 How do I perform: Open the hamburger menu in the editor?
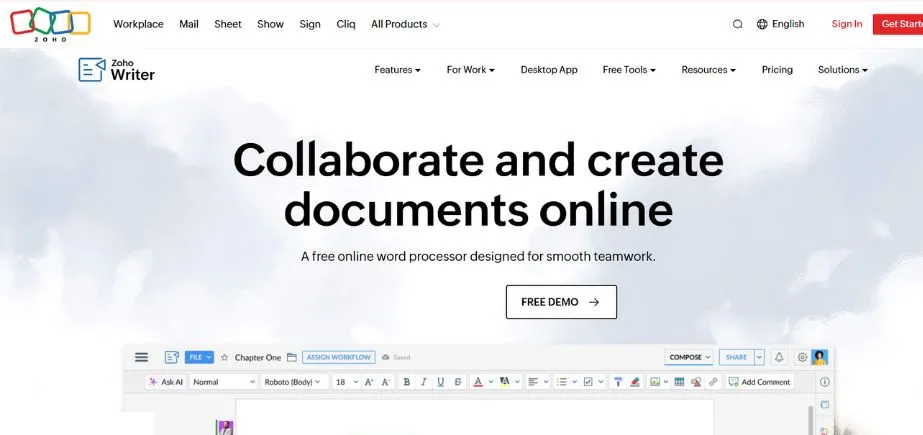point(141,357)
